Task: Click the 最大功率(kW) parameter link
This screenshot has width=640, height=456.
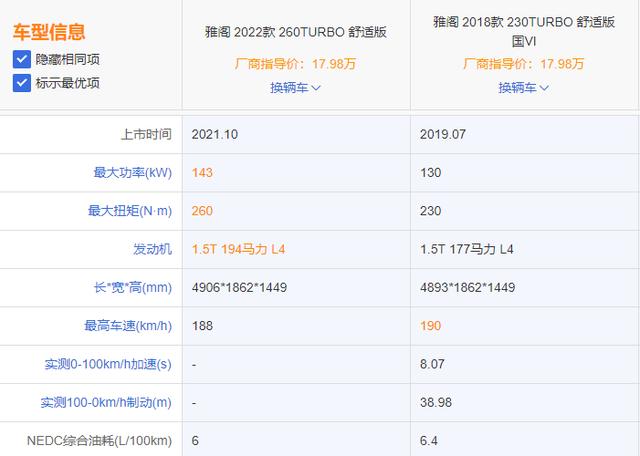Action: point(133,172)
